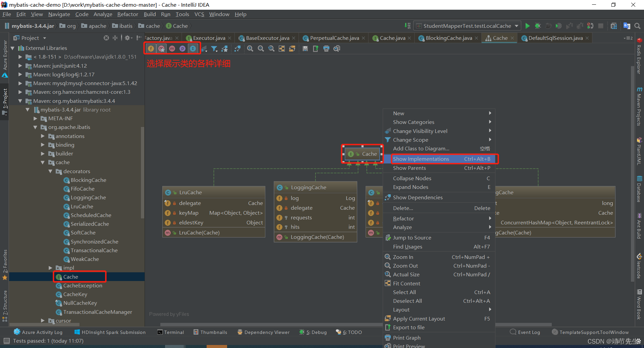Expand the annotations package
Screen dimensions: 644x348
43,136
